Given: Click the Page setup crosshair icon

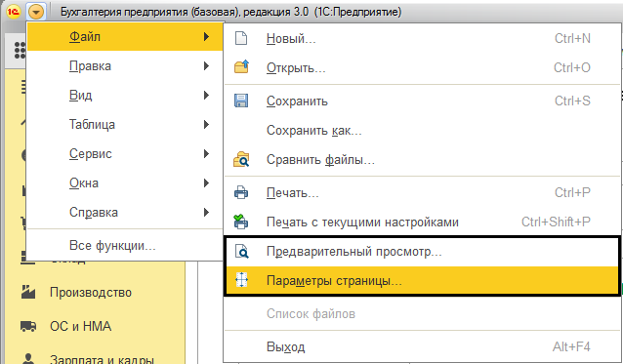Looking at the screenshot, I should click(241, 280).
